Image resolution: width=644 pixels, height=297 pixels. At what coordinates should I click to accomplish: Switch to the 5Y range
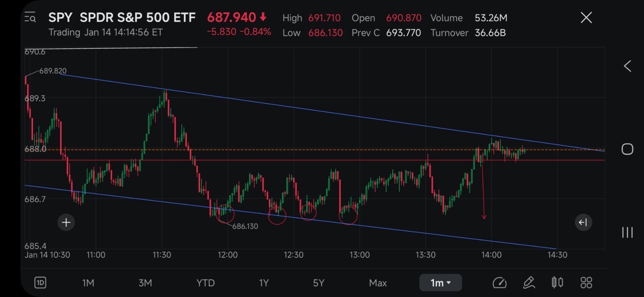coord(318,283)
